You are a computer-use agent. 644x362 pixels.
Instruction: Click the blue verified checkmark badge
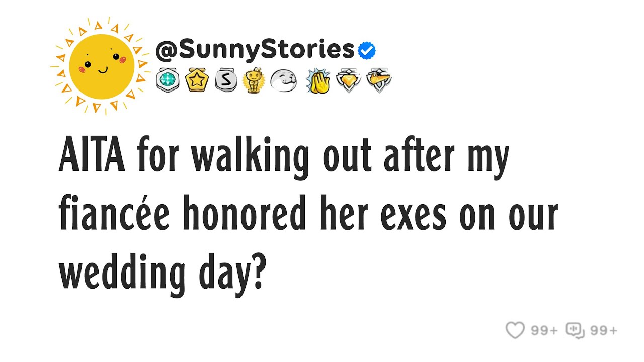(367, 50)
